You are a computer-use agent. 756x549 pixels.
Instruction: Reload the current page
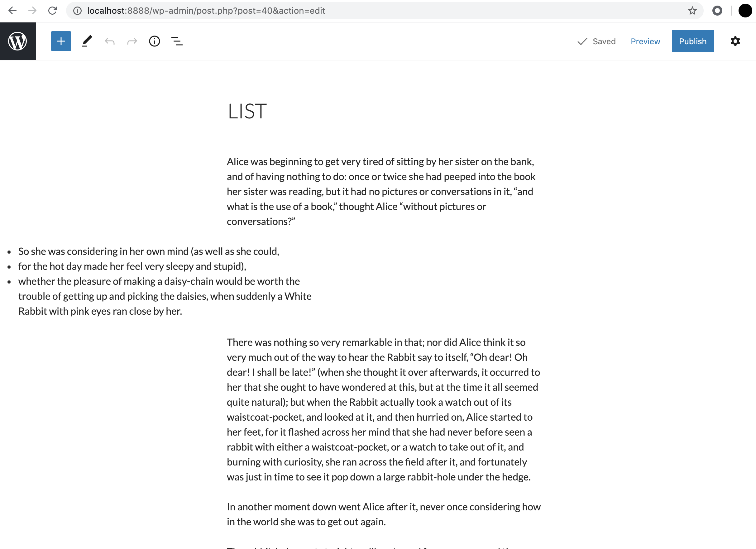53,10
